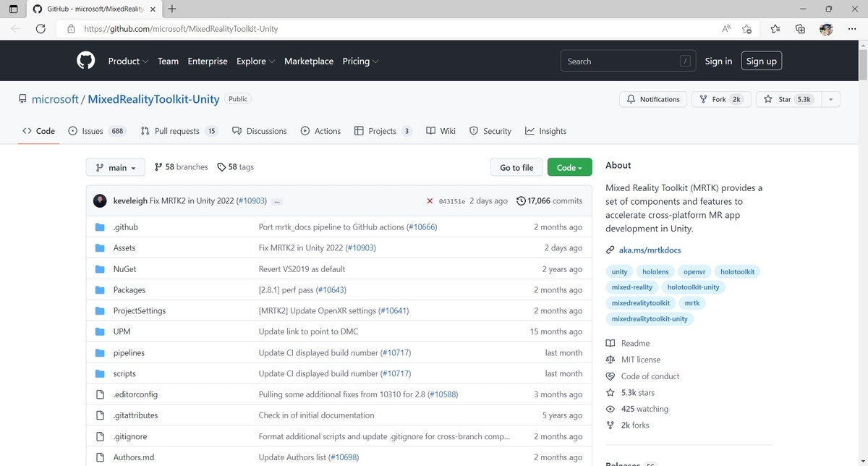Click the Assets folder icon
The width and height of the screenshot is (868, 466).
click(x=101, y=247)
